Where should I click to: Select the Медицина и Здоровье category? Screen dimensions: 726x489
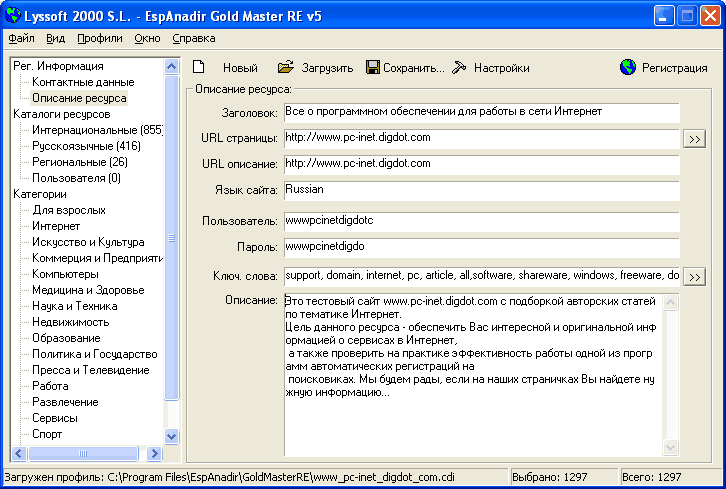[x=88, y=290]
